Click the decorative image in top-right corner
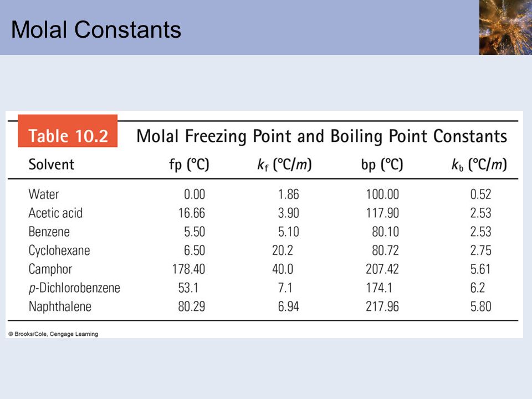The height and width of the screenshot is (399, 532). (x=505, y=27)
